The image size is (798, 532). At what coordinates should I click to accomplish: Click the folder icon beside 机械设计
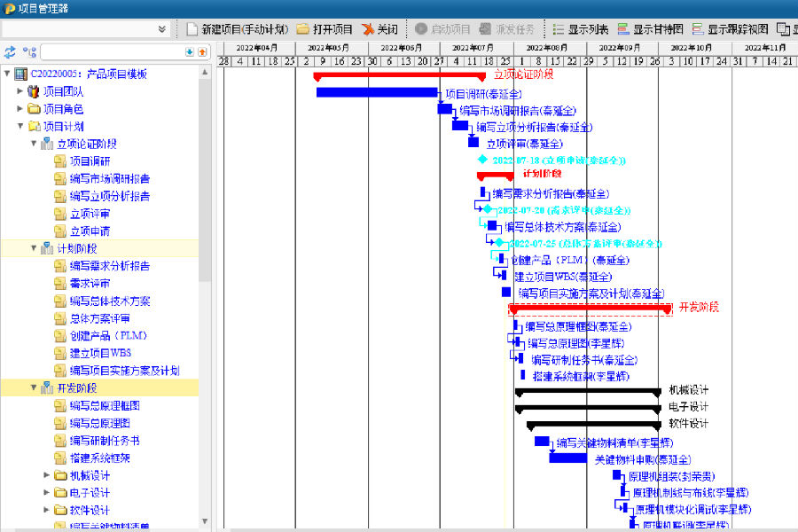(x=60, y=475)
